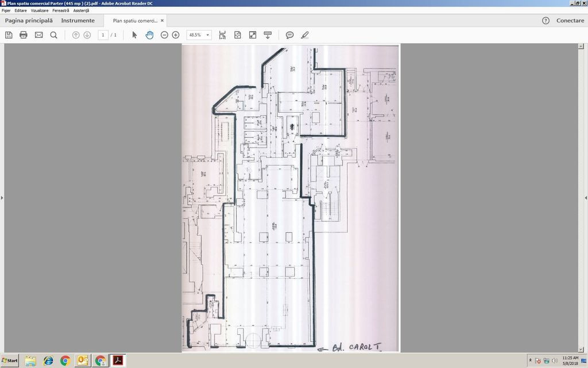
Task: Select the Hand pan tool
Action: pos(149,35)
